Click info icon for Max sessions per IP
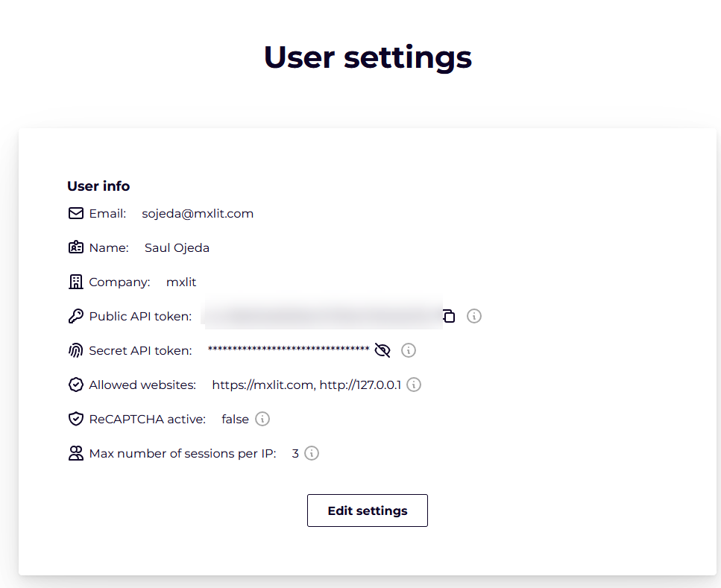 click(312, 453)
